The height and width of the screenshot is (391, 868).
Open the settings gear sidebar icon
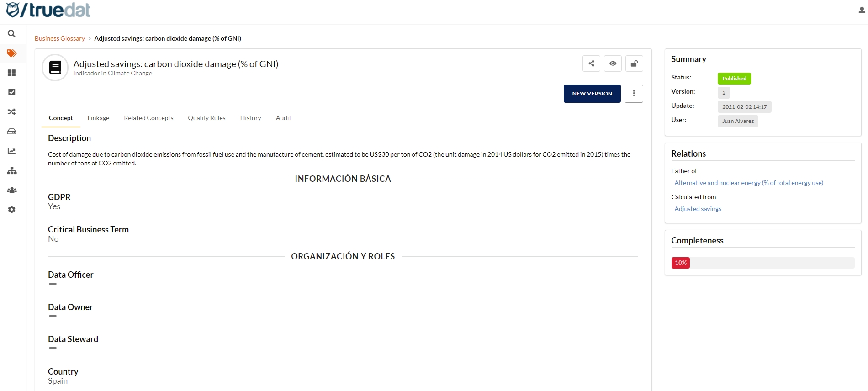click(12, 210)
